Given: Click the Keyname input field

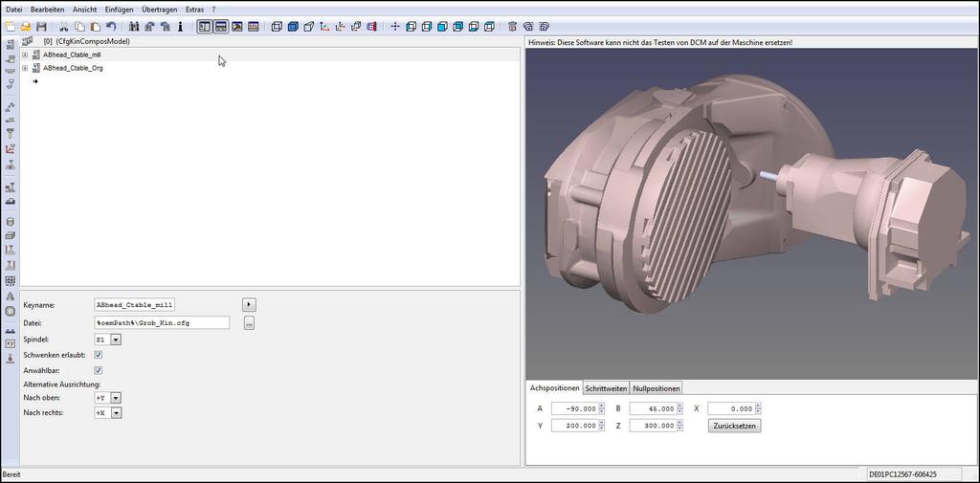Looking at the screenshot, I should [x=134, y=305].
